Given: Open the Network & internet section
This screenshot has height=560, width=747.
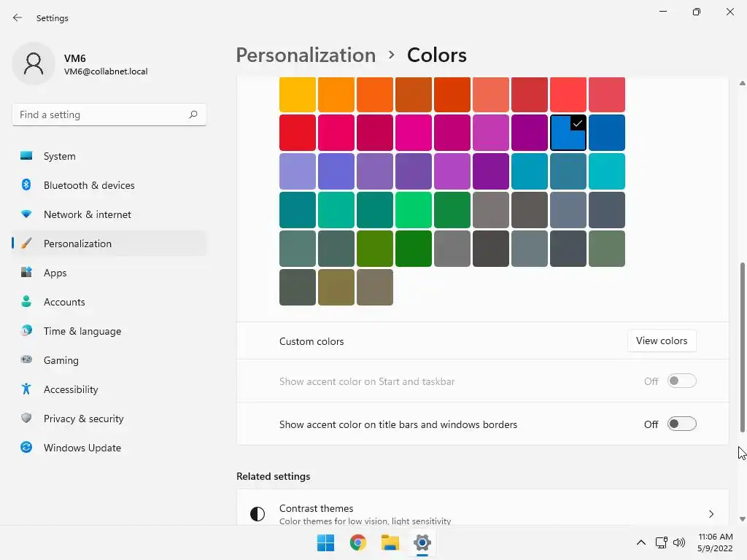Looking at the screenshot, I should [x=88, y=214].
